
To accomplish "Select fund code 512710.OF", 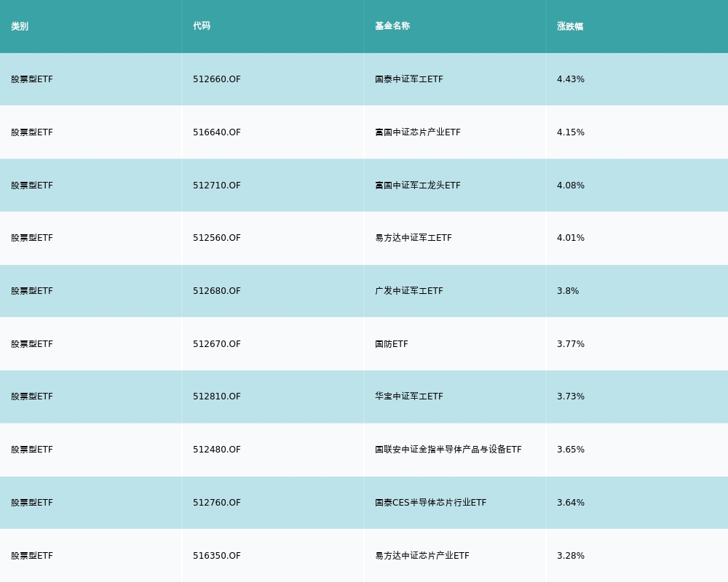I will 217,186.
